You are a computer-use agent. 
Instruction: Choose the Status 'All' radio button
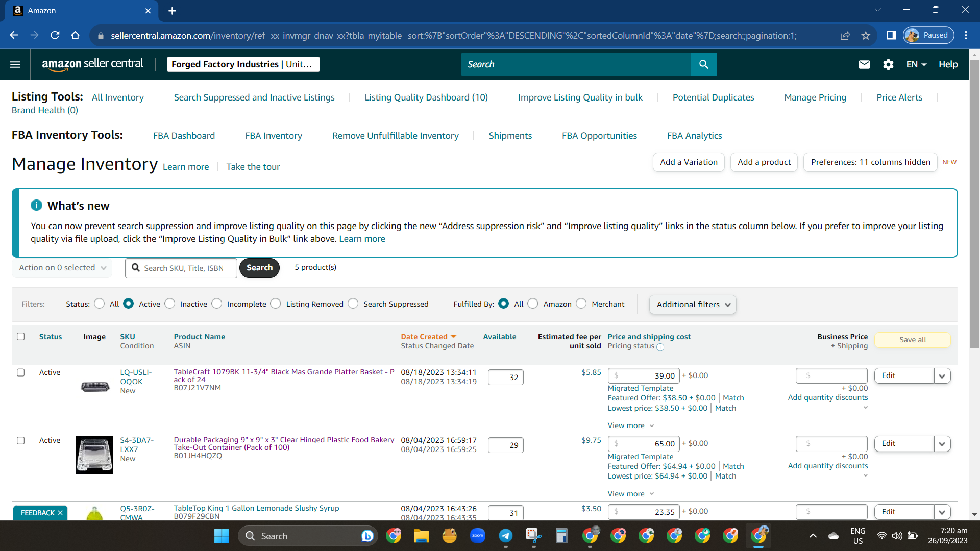(x=100, y=304)
